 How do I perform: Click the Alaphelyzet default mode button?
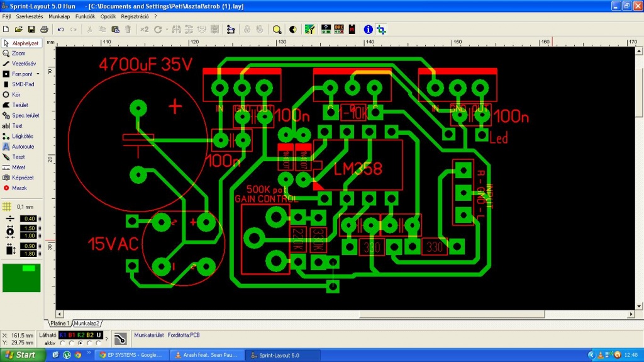pos(22,43)
